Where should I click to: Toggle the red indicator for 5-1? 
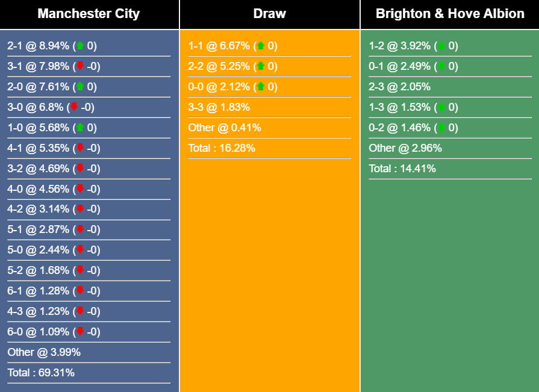click(80, 229)
